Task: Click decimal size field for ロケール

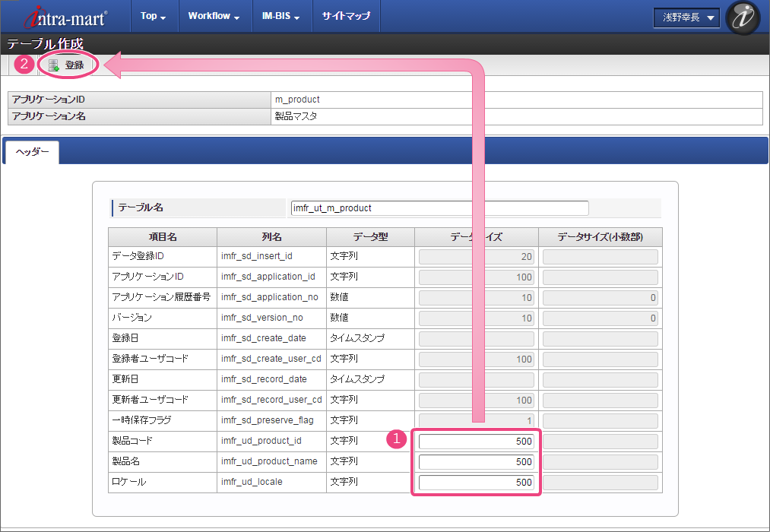Action: click(600, 483)
